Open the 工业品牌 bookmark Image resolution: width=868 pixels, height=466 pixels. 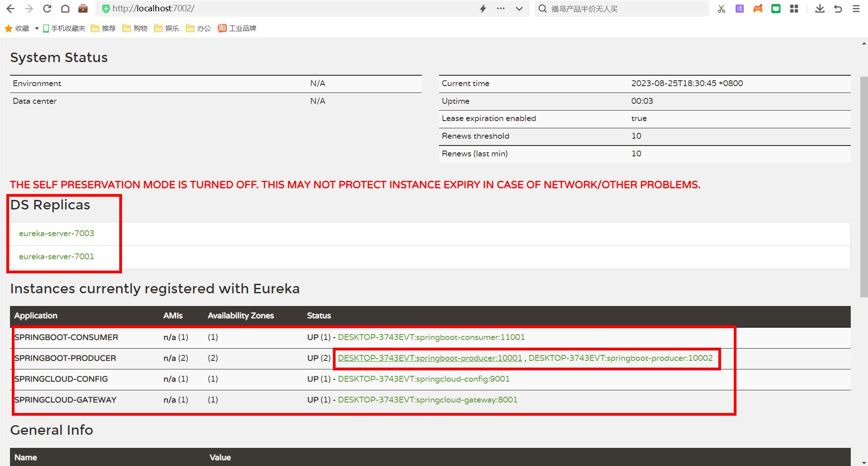click(237, 29)
